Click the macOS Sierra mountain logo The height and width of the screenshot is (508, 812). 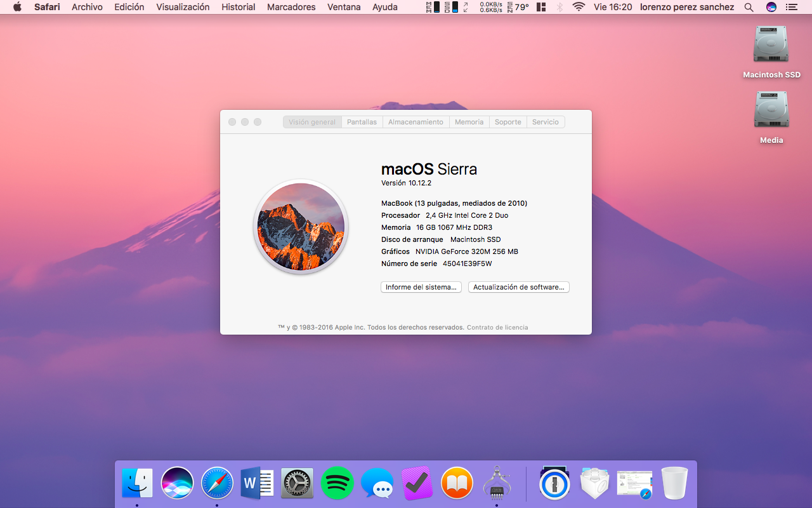301,227
